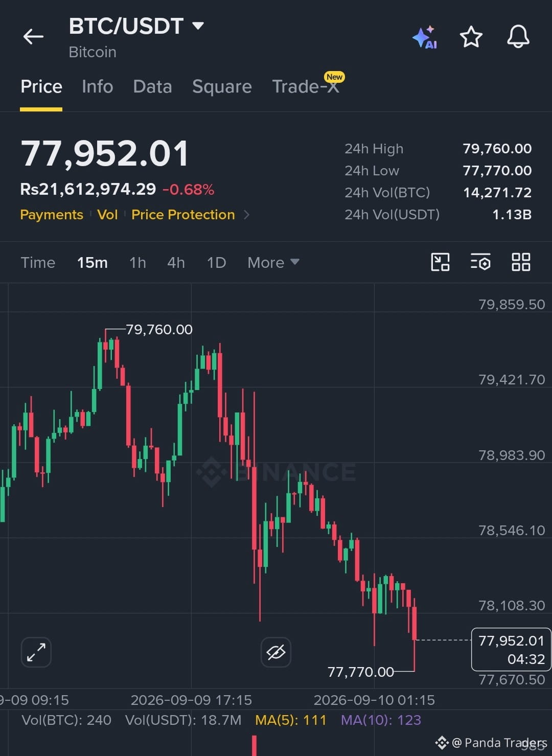Open the multi-chart grid layout icon
Viewport: 552px width, 756px height.
tap(521, 262)
